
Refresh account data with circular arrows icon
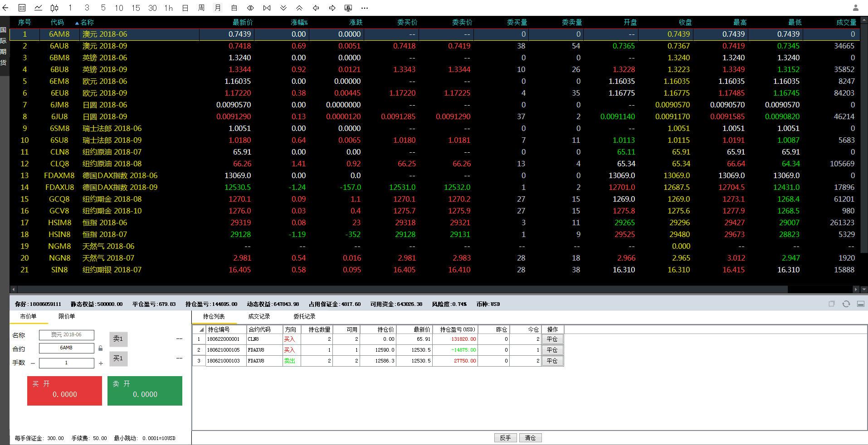click(846, 304)
